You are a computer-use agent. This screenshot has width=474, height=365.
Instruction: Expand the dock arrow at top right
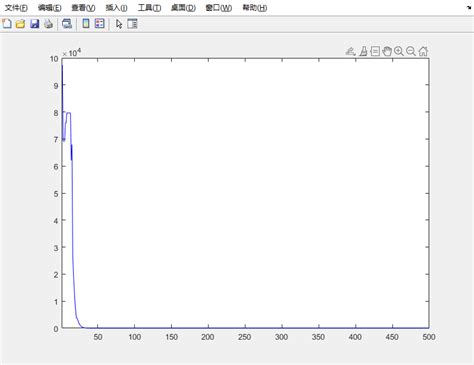pyautogui.click(x=469, y=8)
